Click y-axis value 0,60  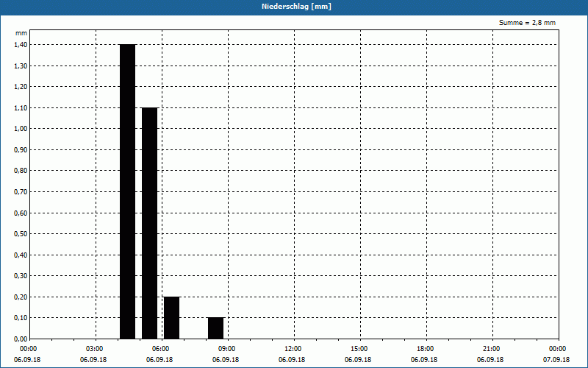click(x=21, y=213)
